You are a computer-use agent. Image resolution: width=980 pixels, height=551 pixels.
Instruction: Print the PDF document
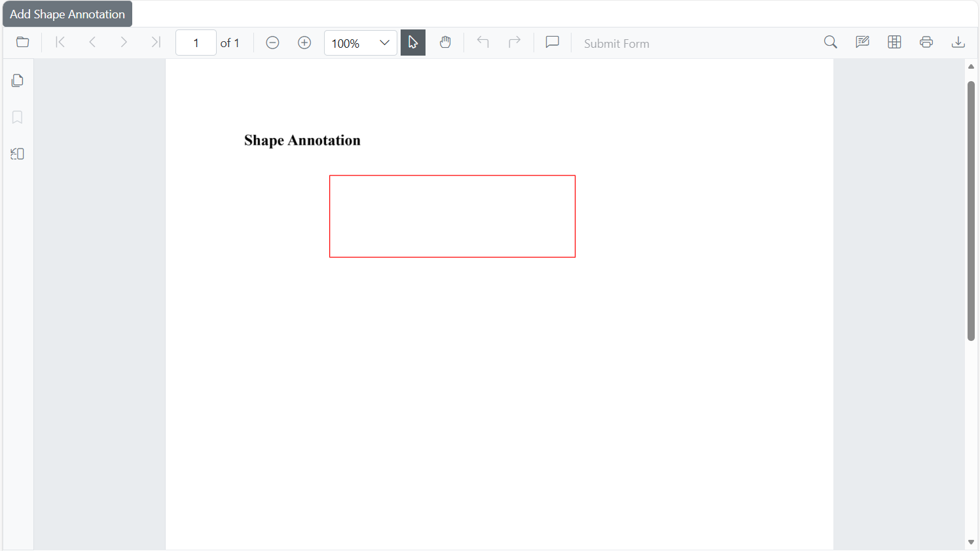pyautogui.click(x=926, y=43)
